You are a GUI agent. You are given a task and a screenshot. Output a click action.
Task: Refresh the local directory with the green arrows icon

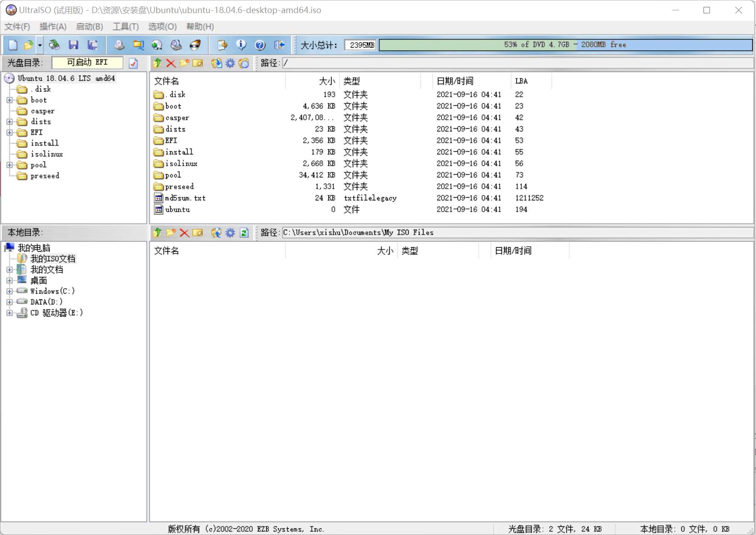244,232
